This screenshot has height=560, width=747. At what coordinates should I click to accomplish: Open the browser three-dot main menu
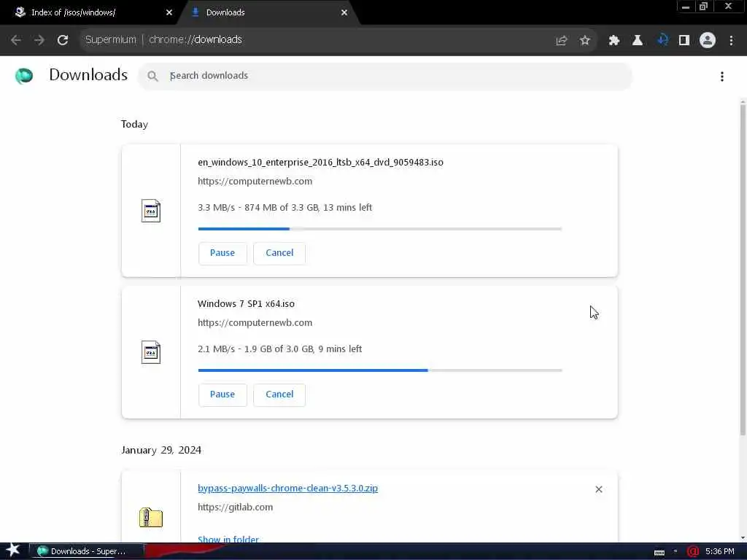click(x=731, y=41)
